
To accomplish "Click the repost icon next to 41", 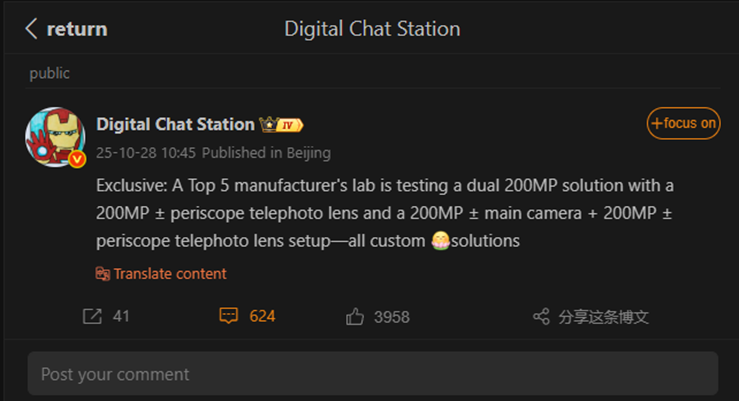I will click(92, 316).
